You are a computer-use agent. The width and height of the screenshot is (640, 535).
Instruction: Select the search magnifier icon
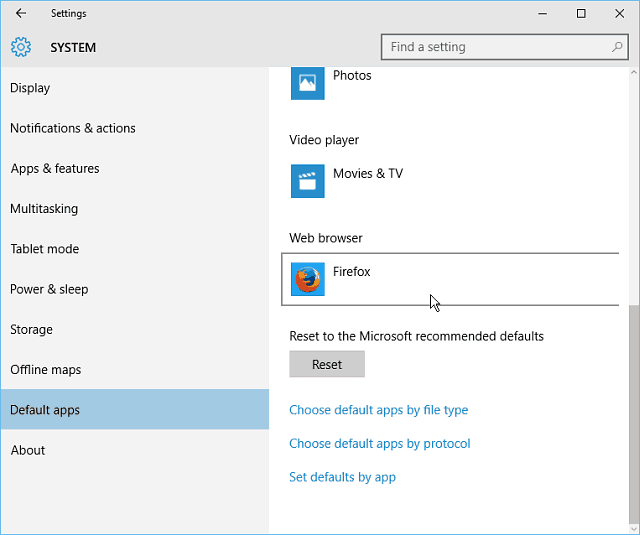click(617, 47)
